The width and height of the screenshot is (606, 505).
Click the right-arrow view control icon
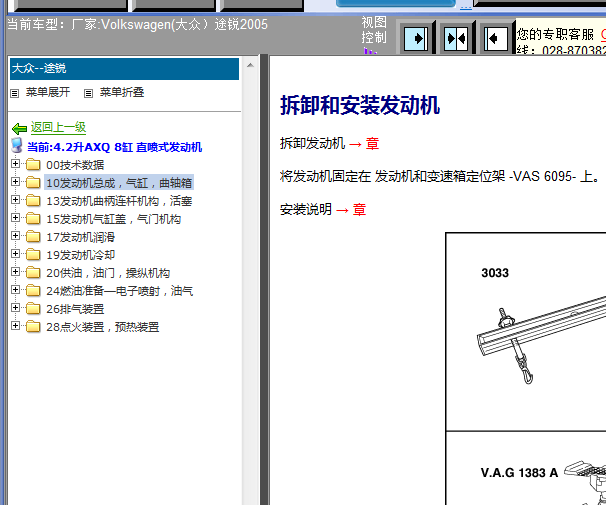(416, 38)
